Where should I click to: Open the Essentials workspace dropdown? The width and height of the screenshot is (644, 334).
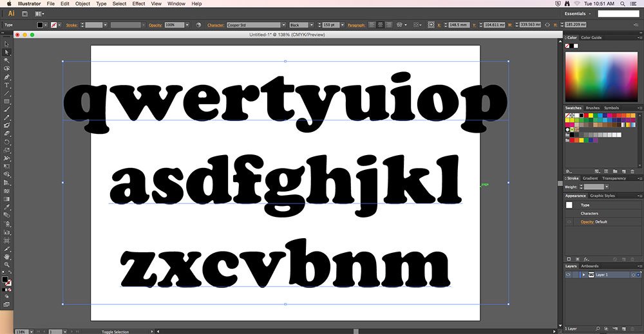(578, 14)
